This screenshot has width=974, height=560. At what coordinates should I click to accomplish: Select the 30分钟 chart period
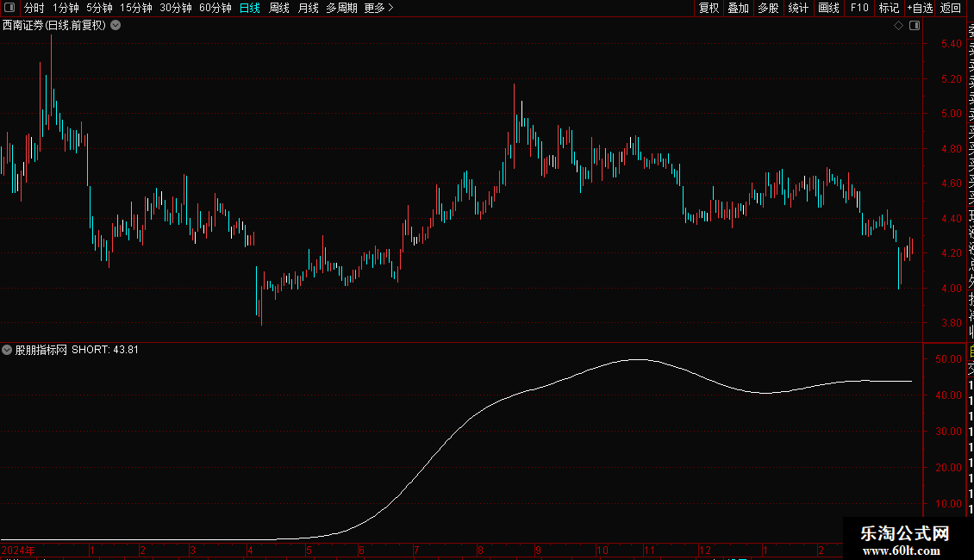tap(176, 8)
